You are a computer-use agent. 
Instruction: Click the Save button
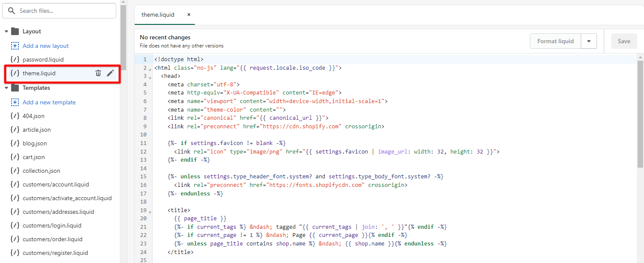tap(623, 41)
